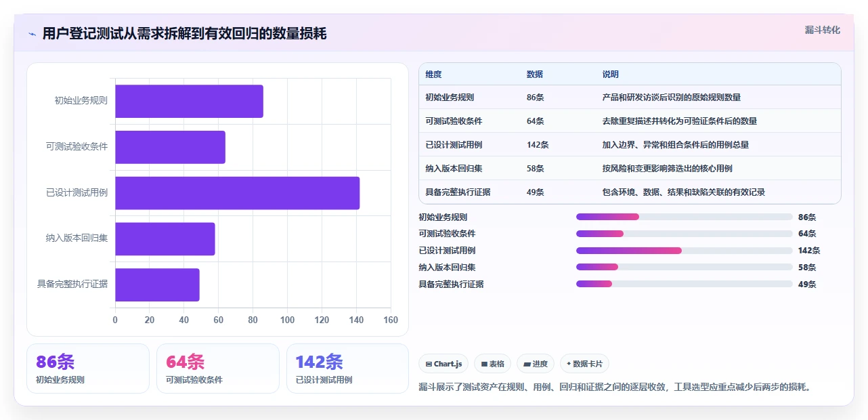This screenshot has height=420, width=868.
Task: Select the 表格 tag chip
Action: (492, 364)
